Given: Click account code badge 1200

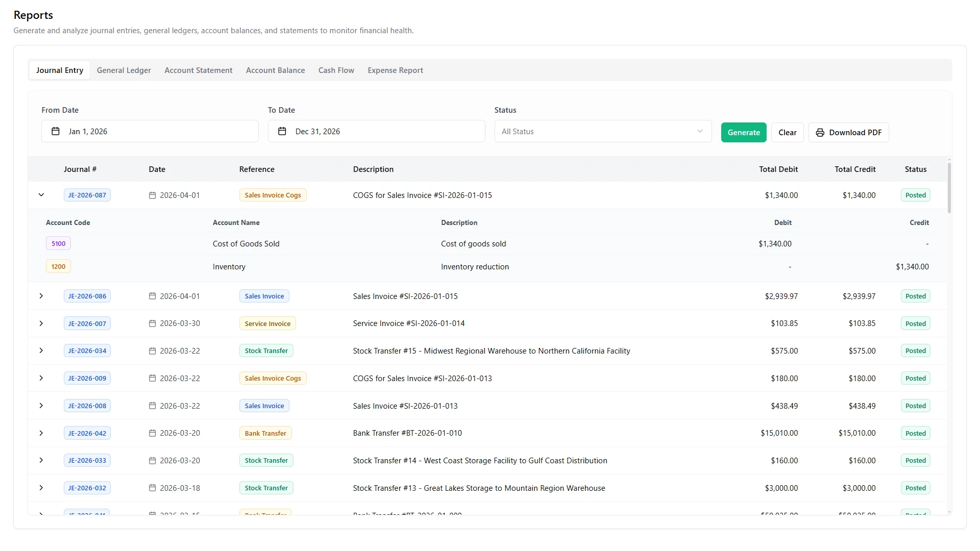Looking at the screenshot, I should click(58, 266).
